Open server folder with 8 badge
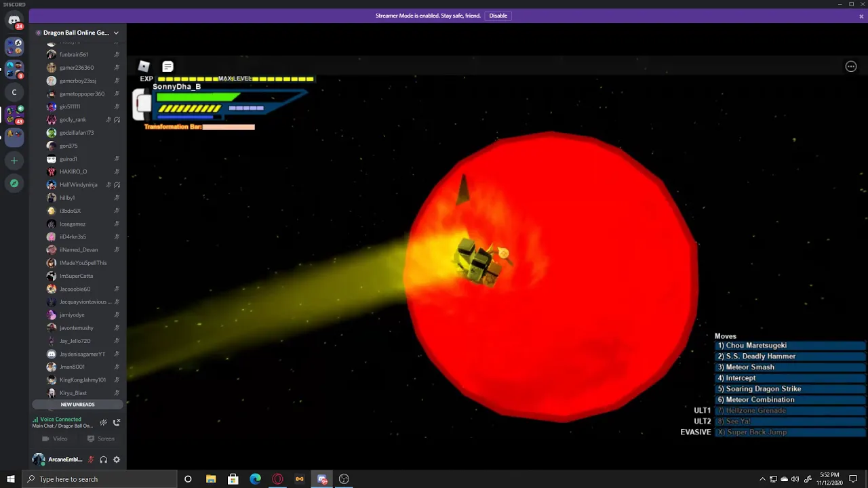 click(14, 69)
